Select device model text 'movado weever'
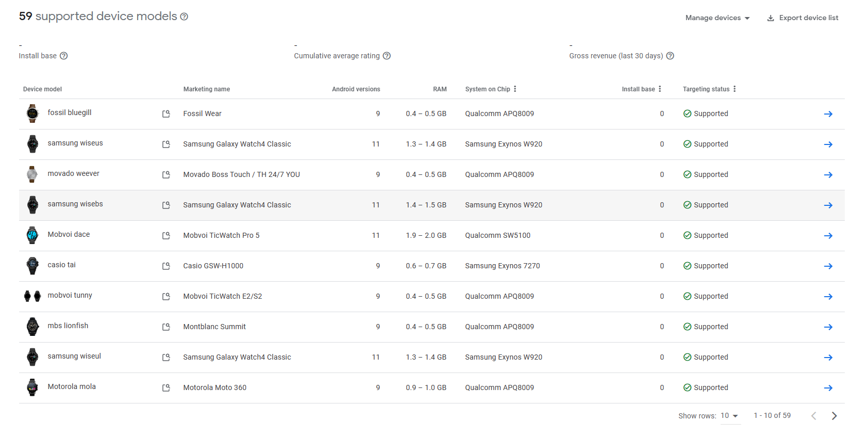 [74, 174]
